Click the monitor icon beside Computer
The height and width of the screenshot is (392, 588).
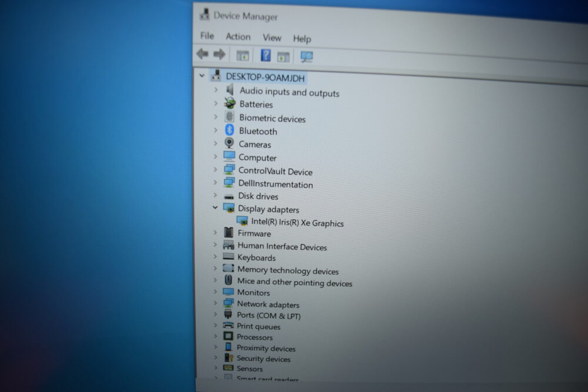pos(229,156)
